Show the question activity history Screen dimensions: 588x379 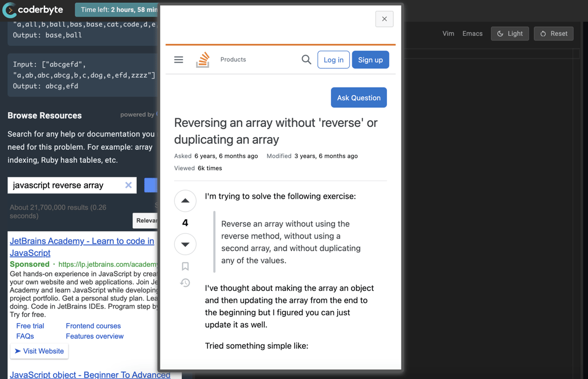coord(185,283)
